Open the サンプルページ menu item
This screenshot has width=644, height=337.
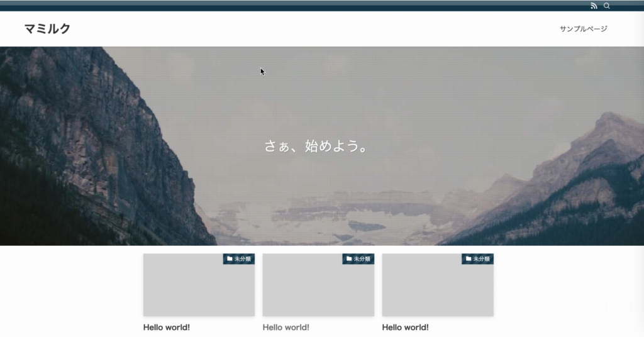[583, 29]
